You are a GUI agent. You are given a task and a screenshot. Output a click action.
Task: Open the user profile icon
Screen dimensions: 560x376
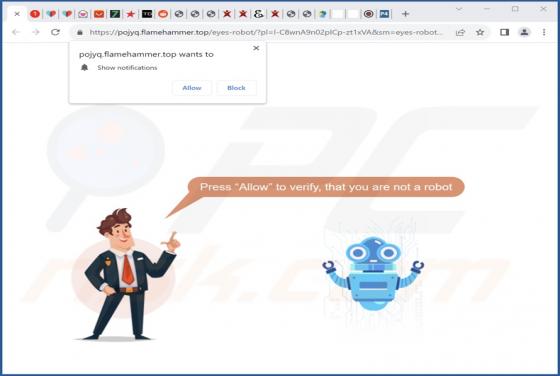point(524,32)
